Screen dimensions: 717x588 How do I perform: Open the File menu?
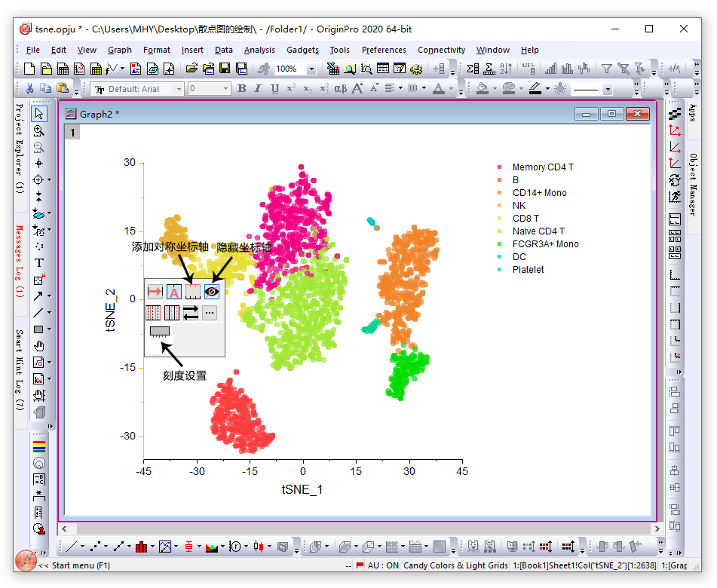(x=33, y=50)
